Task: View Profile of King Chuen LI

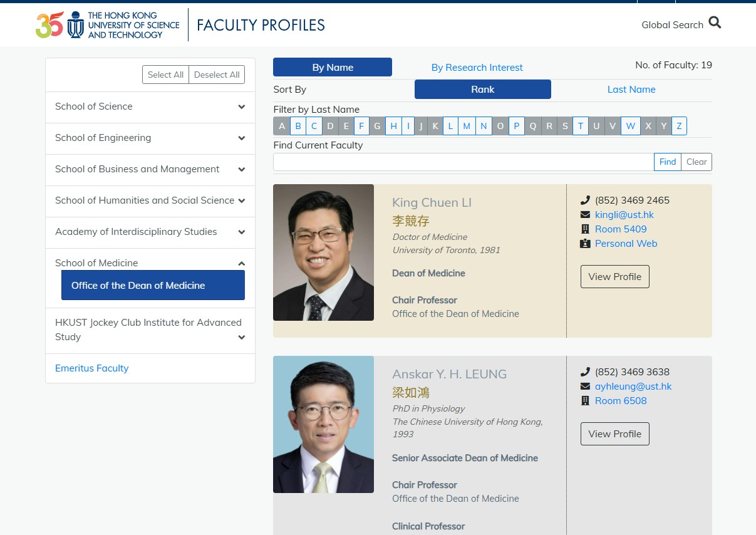Action: pos(615,276)
